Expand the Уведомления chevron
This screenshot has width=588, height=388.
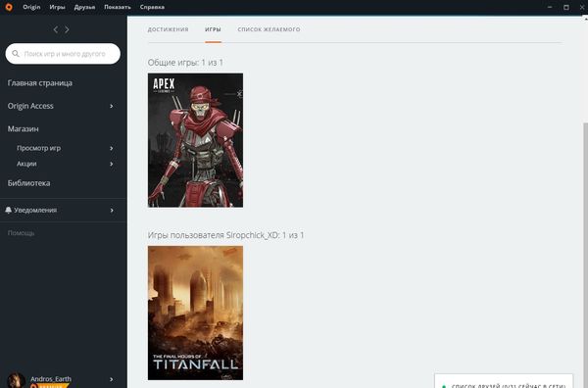[x=112, y=211]
